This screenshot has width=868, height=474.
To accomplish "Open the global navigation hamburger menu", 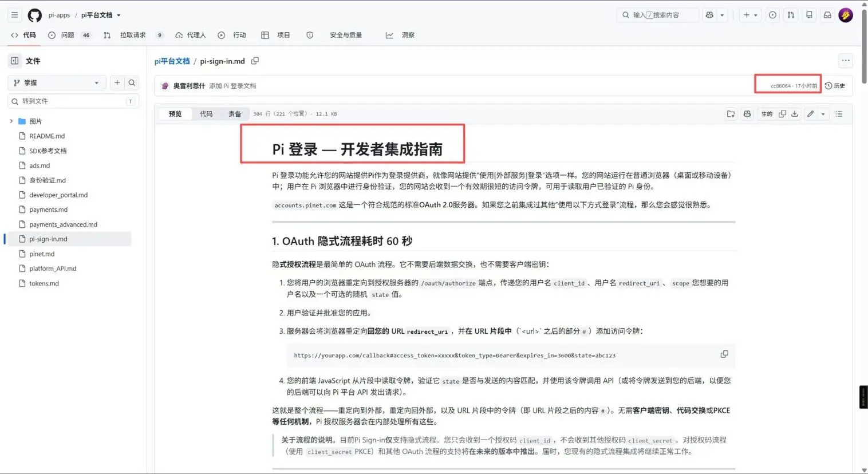I will click(x=14, y=15).
